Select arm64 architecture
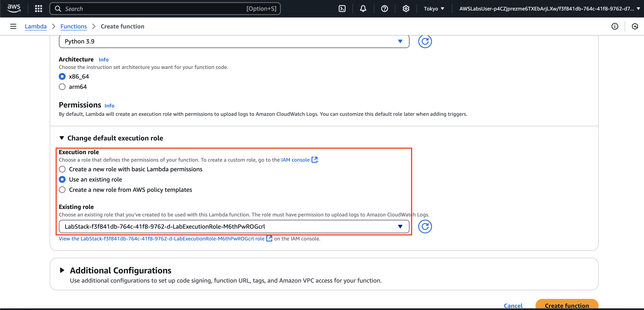644x310 pixels. [x=62, y=87]
